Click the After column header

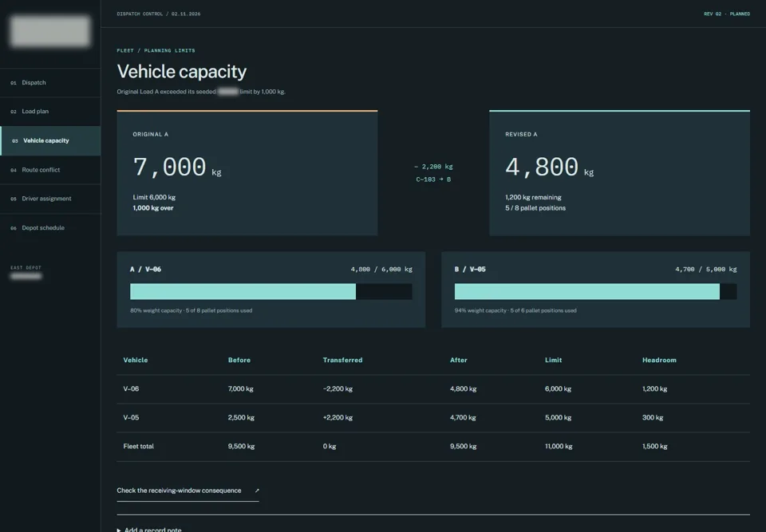point(458,360)
